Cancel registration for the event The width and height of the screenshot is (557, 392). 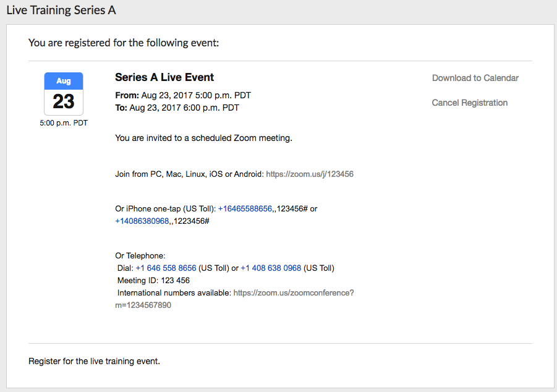click(469, 103)
